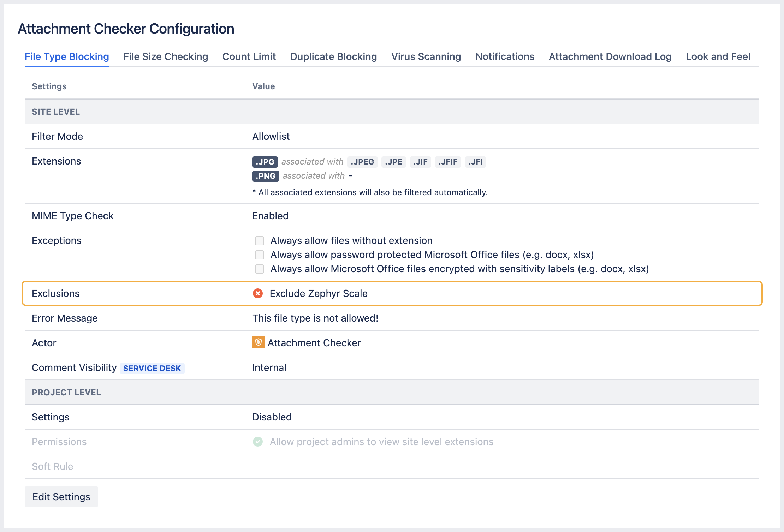Open the Duplicate Blocking tab

click(333, 56)
